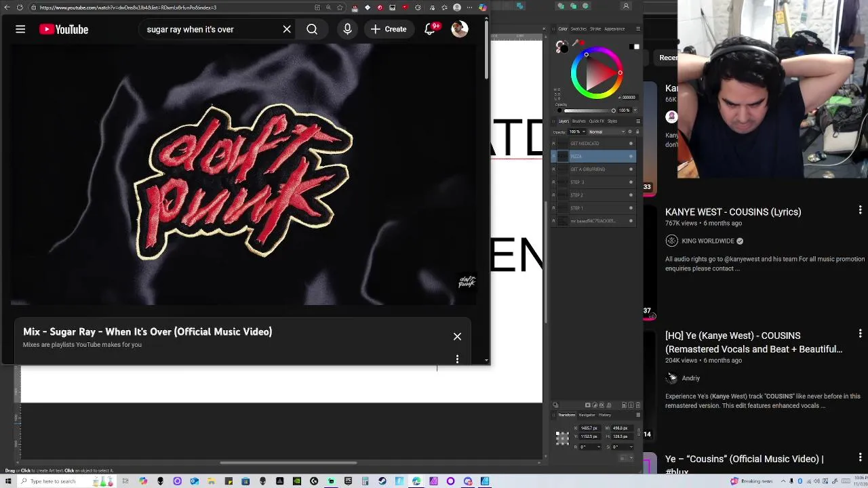
Task: Switch to the Color panel tab
Action: pyautogui.click(x=563, y=29)
